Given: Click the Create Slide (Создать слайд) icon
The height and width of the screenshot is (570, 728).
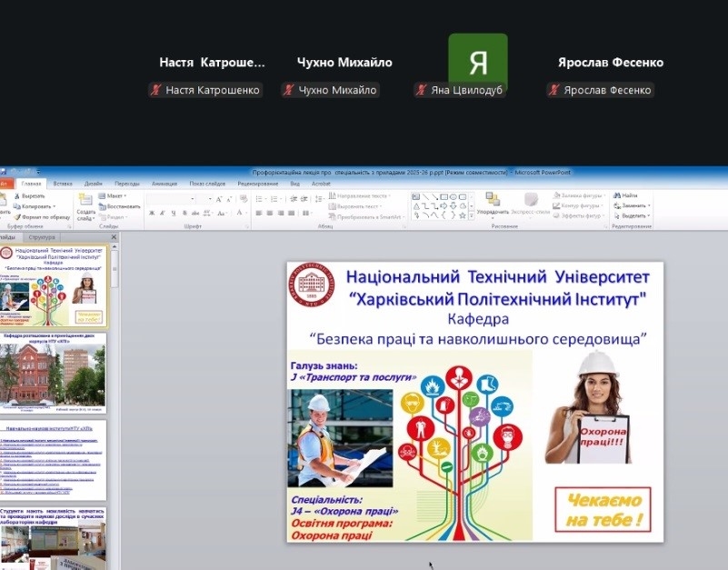Looking at the screenshot, I should (x=85, y=200).
